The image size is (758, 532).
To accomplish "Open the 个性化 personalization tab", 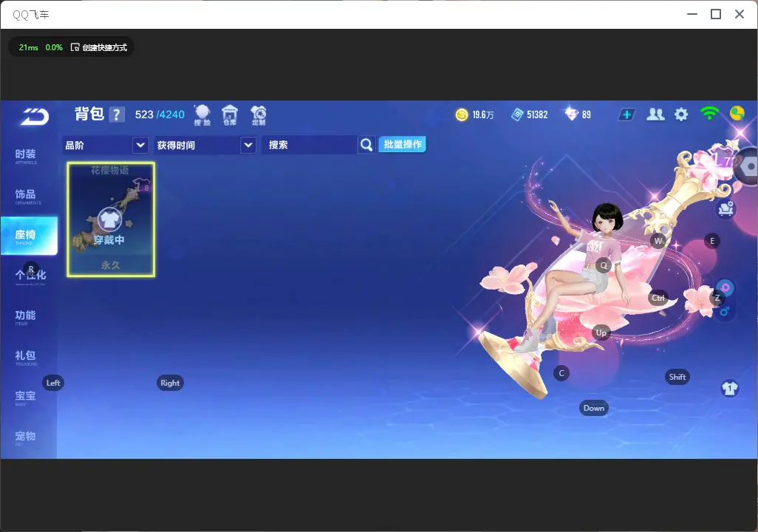I will point(30,276).
